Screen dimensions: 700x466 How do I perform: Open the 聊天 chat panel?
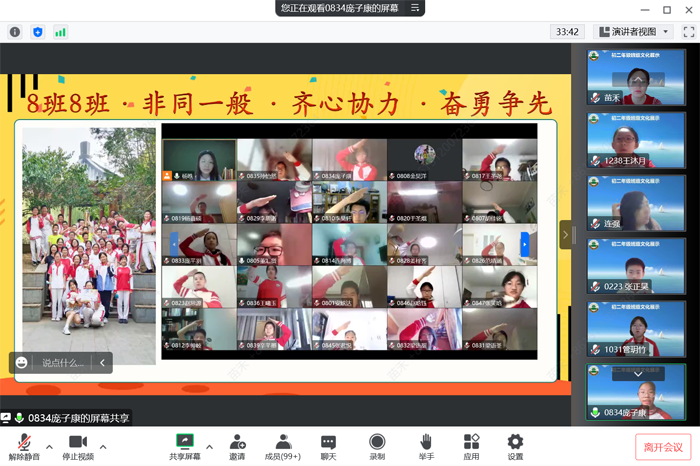coord(328,447)
